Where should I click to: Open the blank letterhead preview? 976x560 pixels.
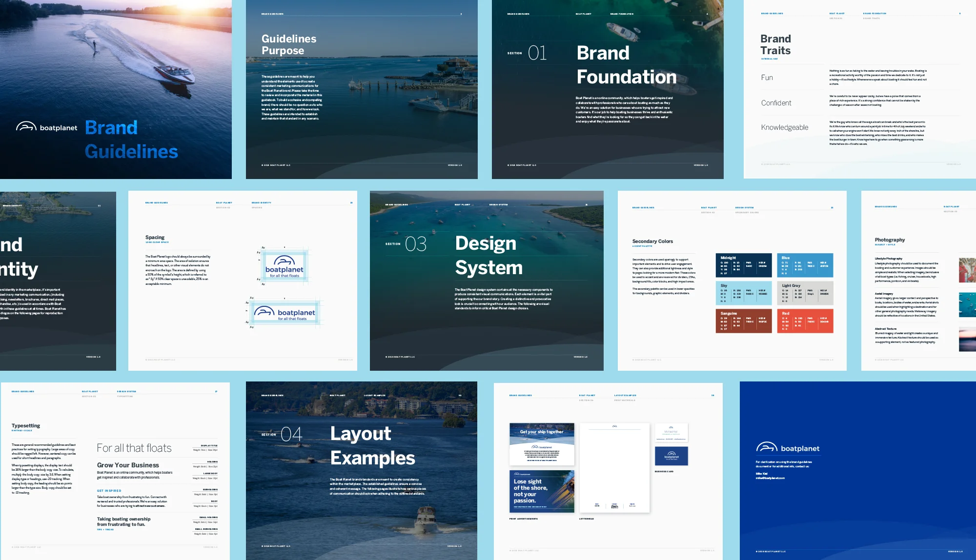pos(614,468)
